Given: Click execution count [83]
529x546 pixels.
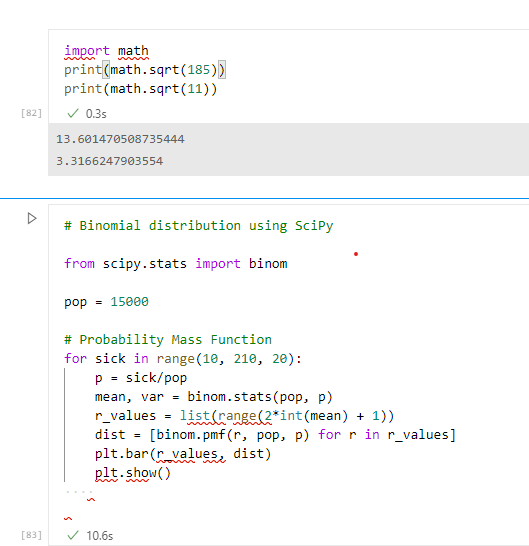Looking at the screenshot, I should [31, 535].
